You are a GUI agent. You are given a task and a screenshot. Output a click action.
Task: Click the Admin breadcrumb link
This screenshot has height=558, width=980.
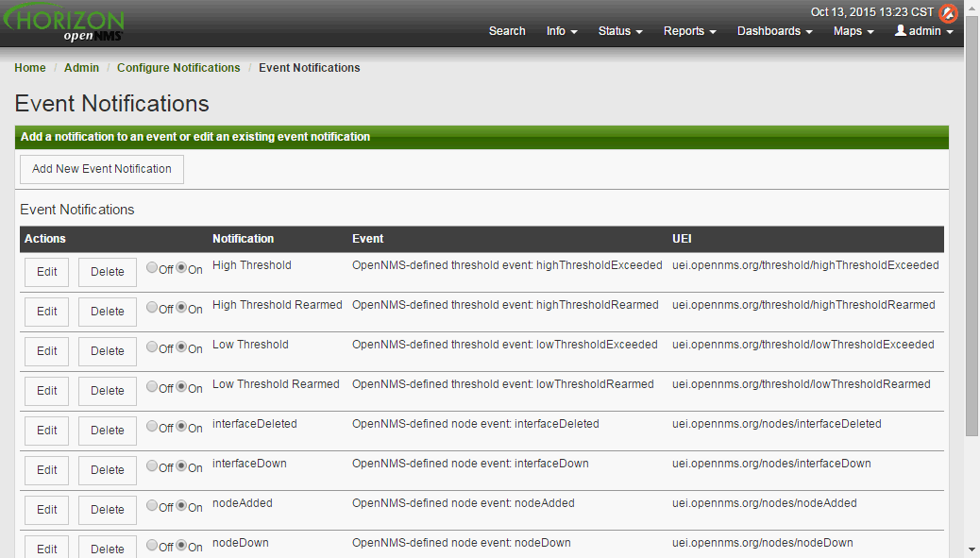81,68
